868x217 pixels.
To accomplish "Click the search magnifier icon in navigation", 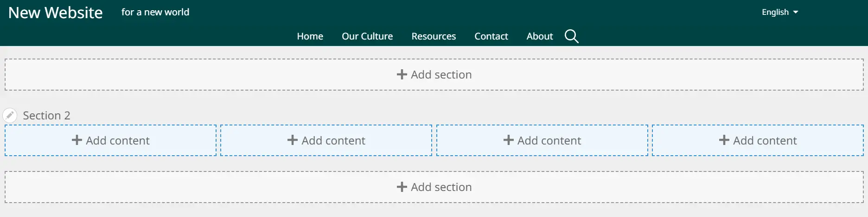I will pyautogui.click(x=571, y=36).
